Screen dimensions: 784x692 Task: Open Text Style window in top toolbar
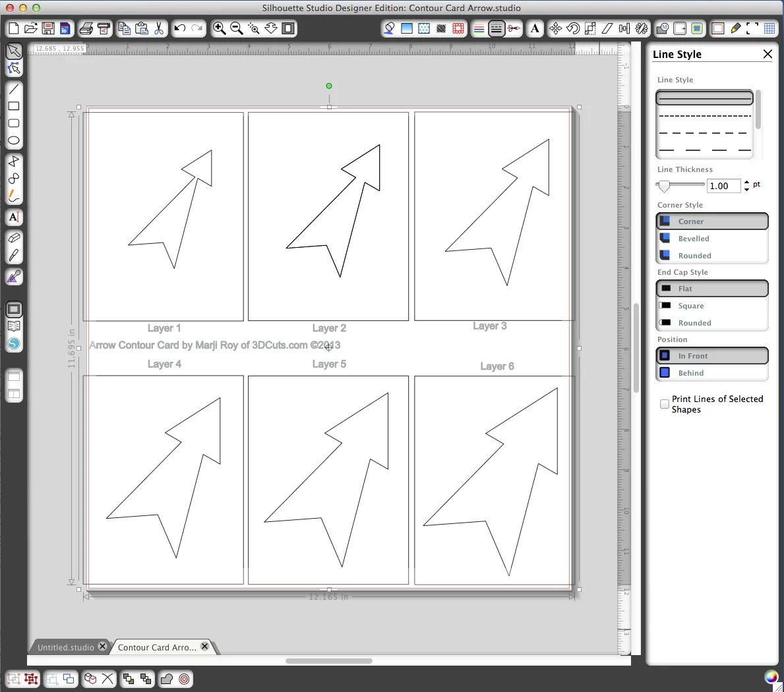click(535, 28)
